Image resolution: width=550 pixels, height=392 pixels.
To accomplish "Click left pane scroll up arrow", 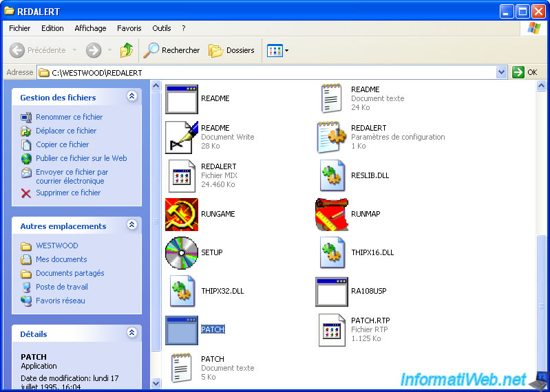I will (x=156, y=85).
